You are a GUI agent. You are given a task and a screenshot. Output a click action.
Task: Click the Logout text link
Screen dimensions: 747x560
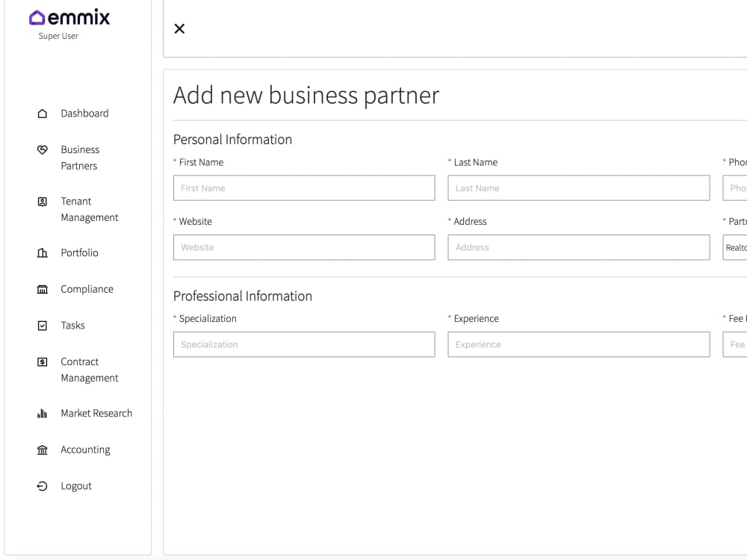pyautogui.click(x=75, y=485)
